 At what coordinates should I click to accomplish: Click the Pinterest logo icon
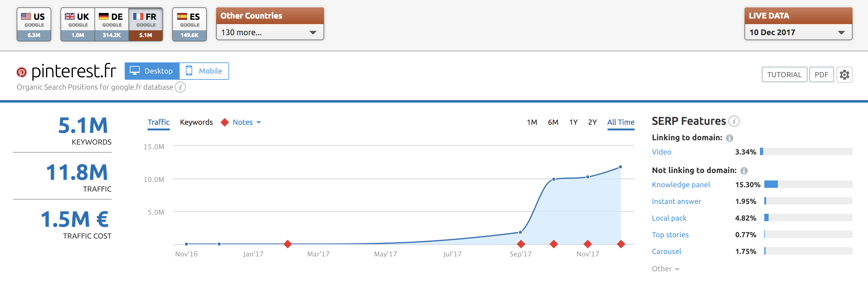pyautogui.click(x=22, y=72)
